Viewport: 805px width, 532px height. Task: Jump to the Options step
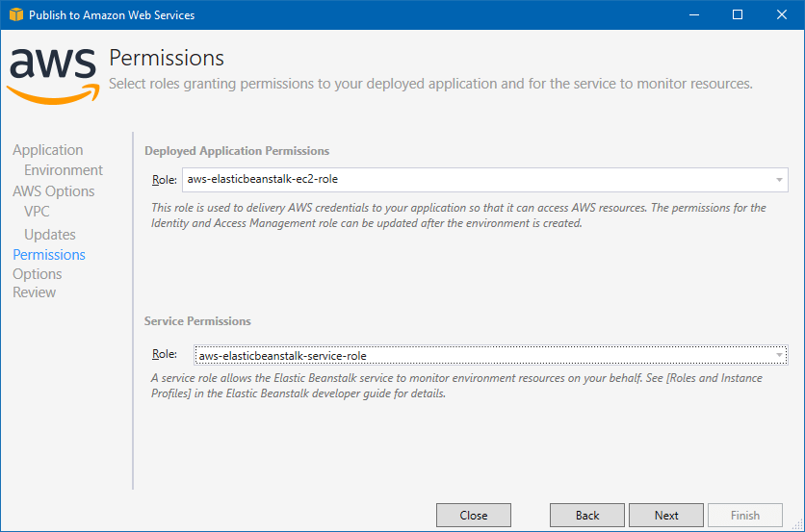(37, 274)
